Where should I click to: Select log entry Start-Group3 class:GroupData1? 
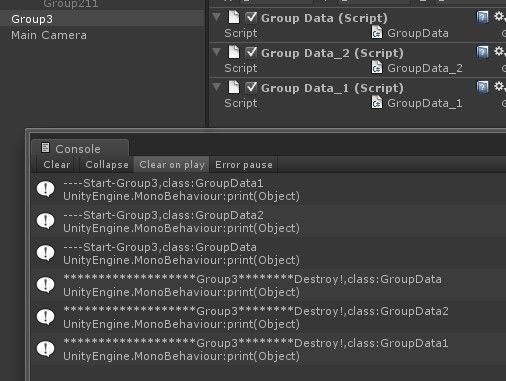(269, 189)
